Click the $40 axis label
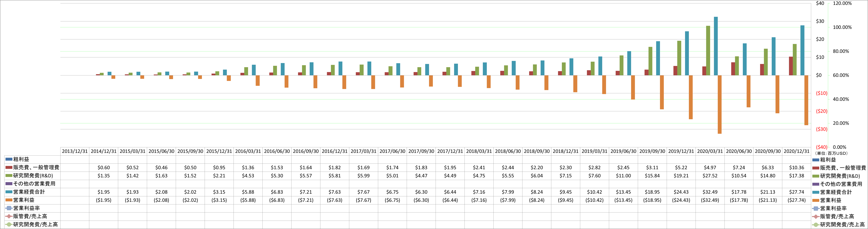Image resolution: width=868 pixels, height=229 pixels. [x=820, y=3]
